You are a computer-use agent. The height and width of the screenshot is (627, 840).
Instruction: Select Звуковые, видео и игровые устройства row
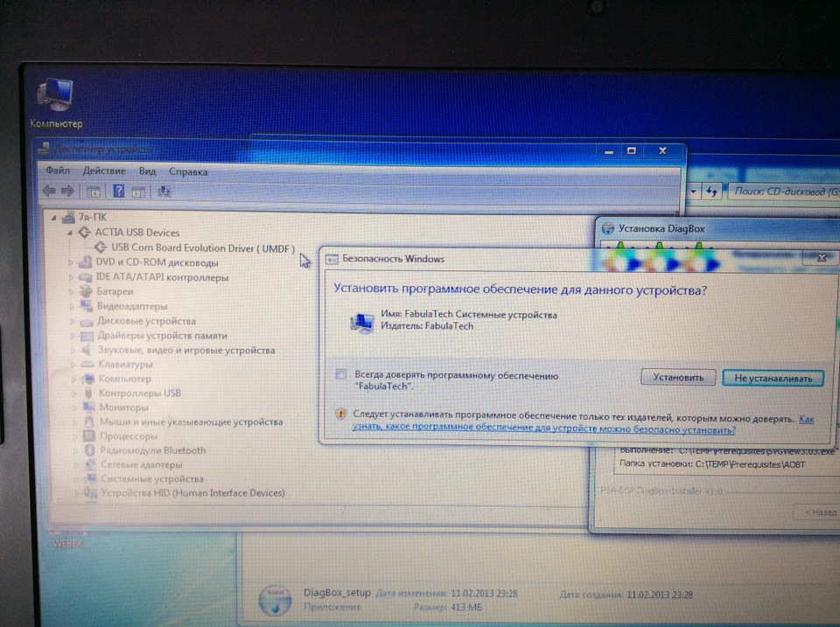pos(186,350)
